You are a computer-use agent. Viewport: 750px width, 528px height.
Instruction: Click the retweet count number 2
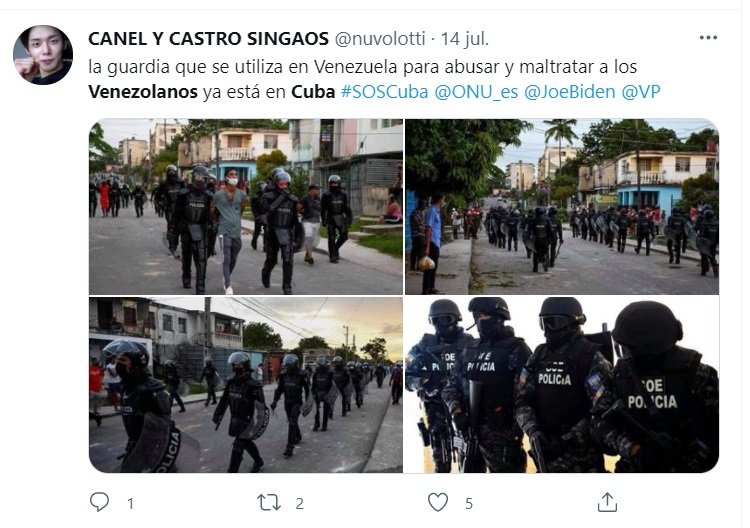pos(299,504)
